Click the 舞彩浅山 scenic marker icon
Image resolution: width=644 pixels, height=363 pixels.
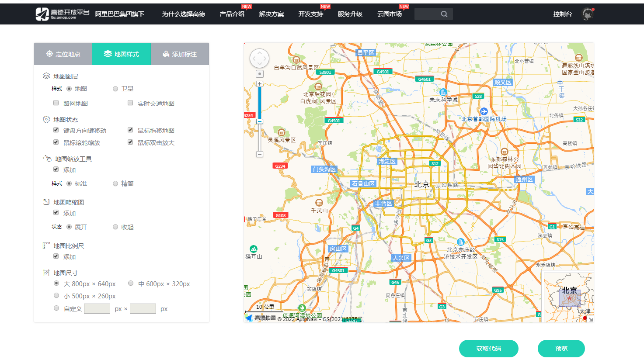579,58
